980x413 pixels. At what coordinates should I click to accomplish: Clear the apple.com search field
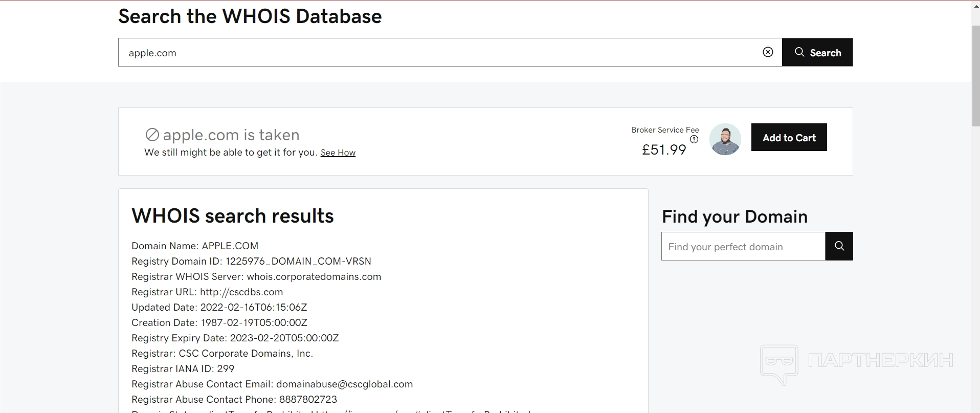pyautogui.click(x=768, y=52)
